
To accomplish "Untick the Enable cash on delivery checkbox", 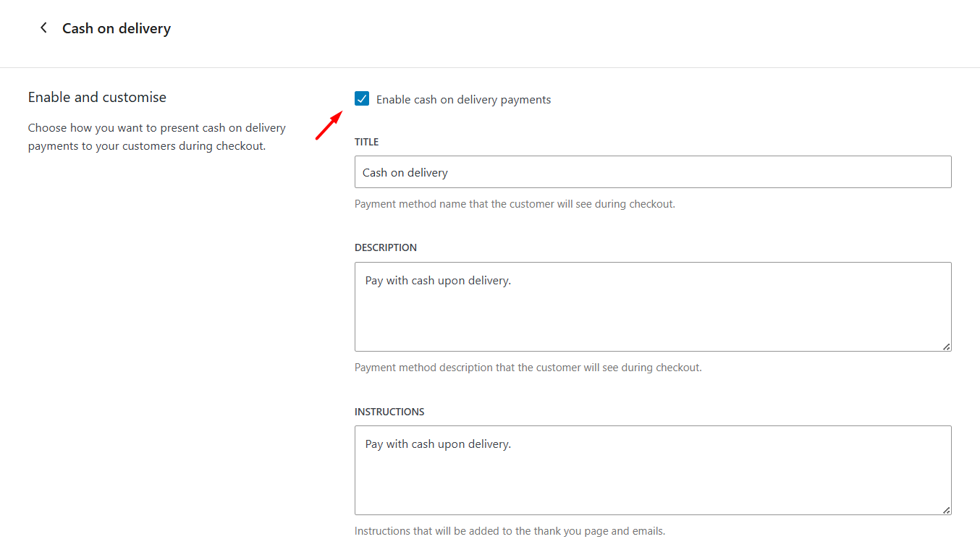I will click(362, 99).
